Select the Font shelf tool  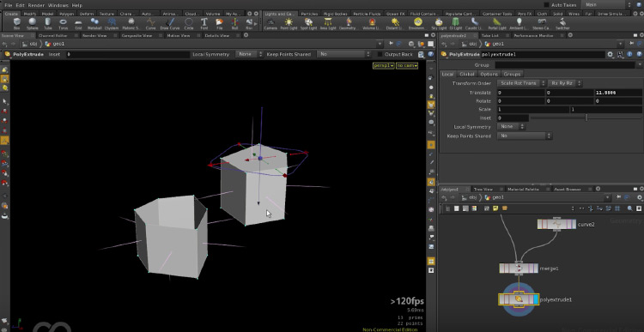coord(204,24)
